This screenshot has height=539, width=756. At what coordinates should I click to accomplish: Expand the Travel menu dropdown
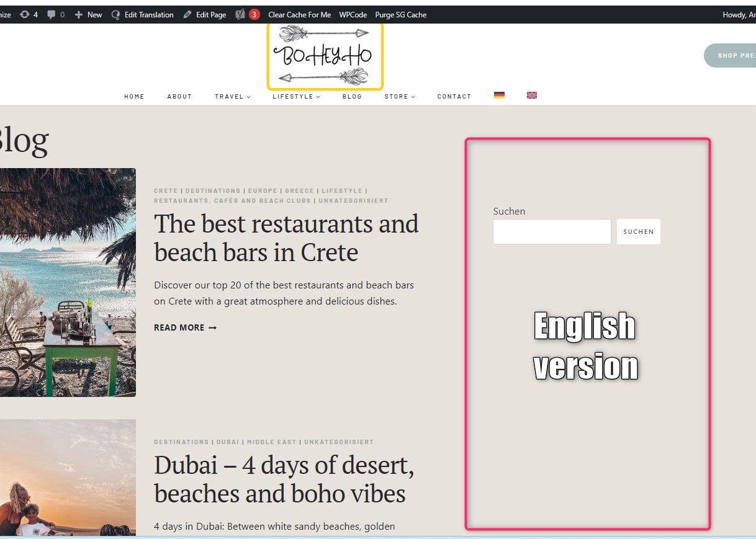pyautogui.click(x=233, y=97)
